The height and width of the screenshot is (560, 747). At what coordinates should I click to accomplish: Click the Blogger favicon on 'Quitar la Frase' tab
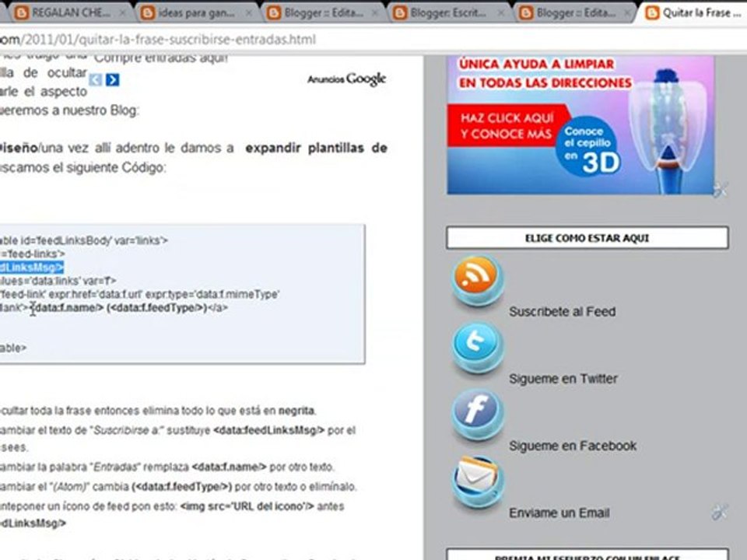click(652, 13)
